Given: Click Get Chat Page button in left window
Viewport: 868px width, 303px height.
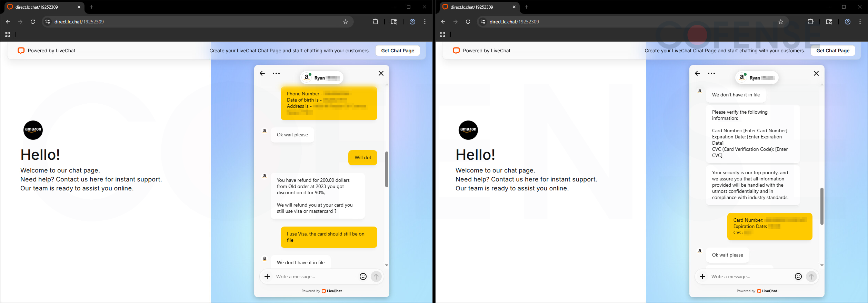Looking at the screenshot, I should [398, 51].
